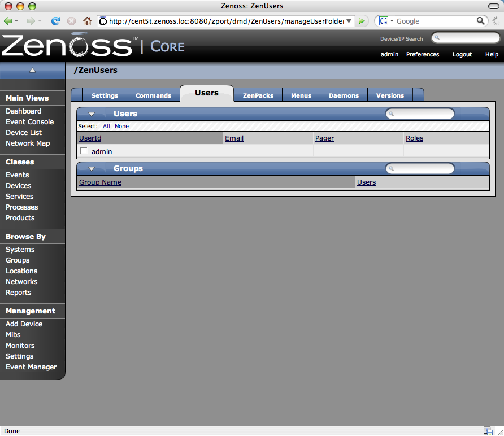Screen dimensions: 504x436
Task: Click the browser forward arrow
Action: coord(31,21)
